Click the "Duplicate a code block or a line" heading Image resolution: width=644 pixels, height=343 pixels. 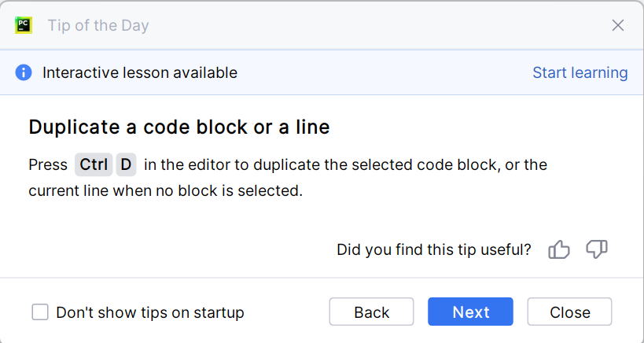tap(179, 127)
